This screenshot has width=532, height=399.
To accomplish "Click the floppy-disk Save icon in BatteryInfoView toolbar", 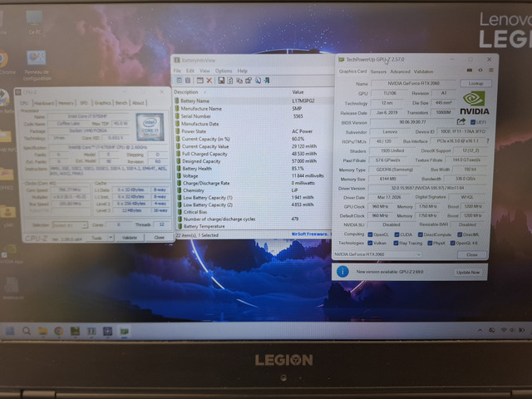I will 221,81.
